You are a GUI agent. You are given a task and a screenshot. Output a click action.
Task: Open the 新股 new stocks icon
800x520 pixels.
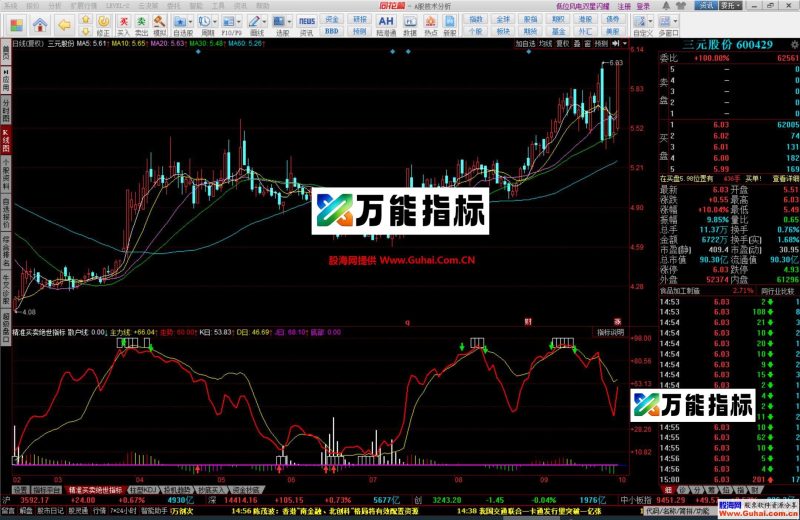click(x=450, y=25)
